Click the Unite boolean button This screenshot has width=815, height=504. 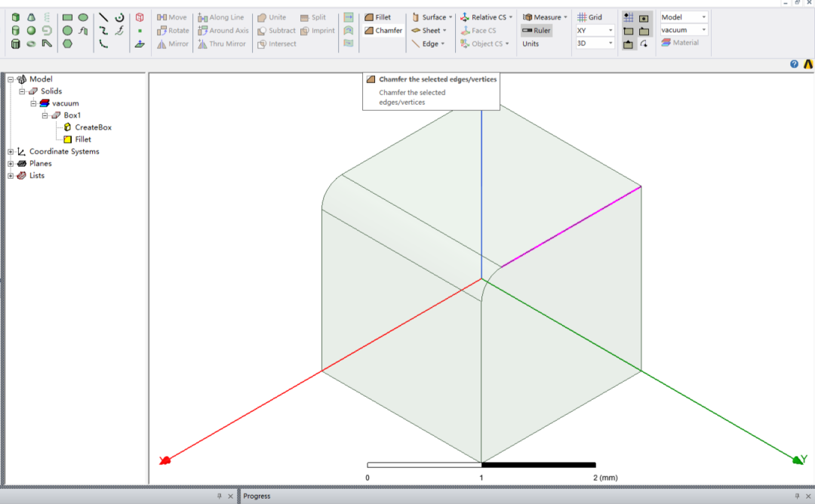pos(272,17)
